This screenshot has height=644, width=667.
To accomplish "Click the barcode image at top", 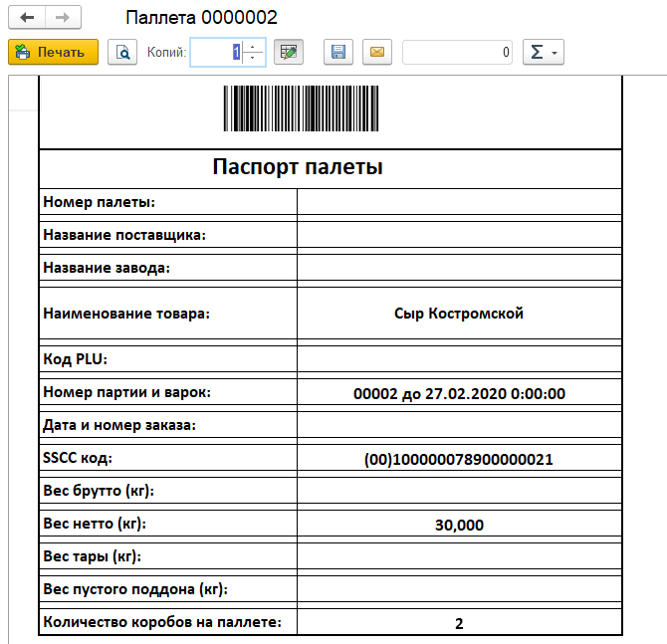I will 330,108.
